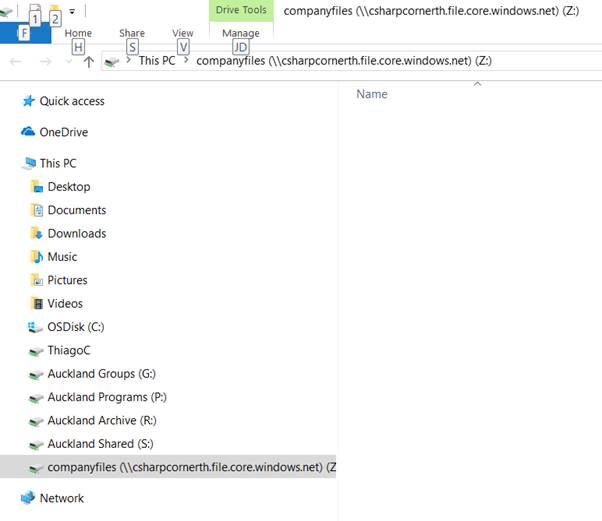
Task: Click the New Folder quick access icon
Action: tap(55, 12)
